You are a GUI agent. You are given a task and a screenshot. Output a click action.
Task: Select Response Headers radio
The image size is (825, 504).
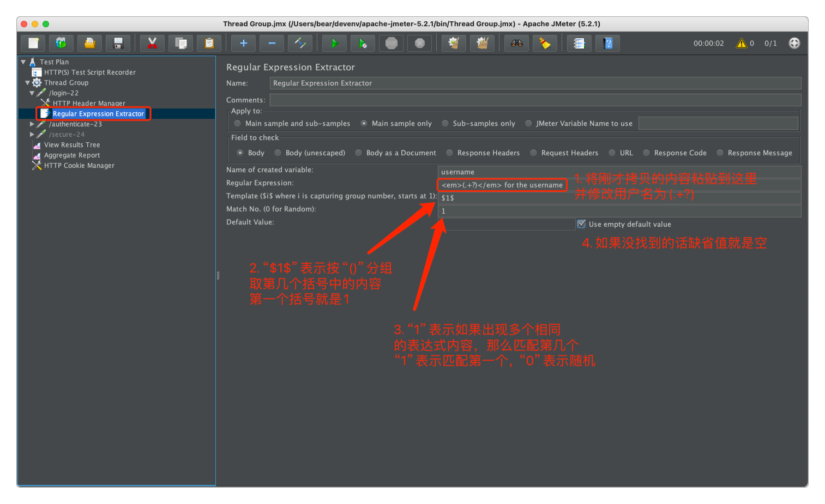(449, 153)
